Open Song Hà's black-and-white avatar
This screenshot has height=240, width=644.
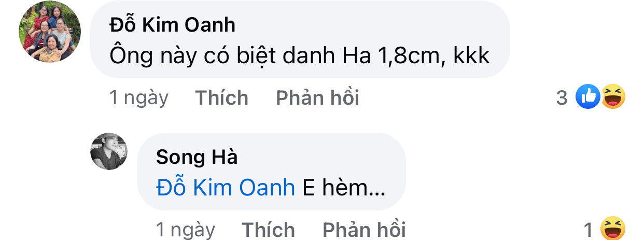[x=109, y=151]
